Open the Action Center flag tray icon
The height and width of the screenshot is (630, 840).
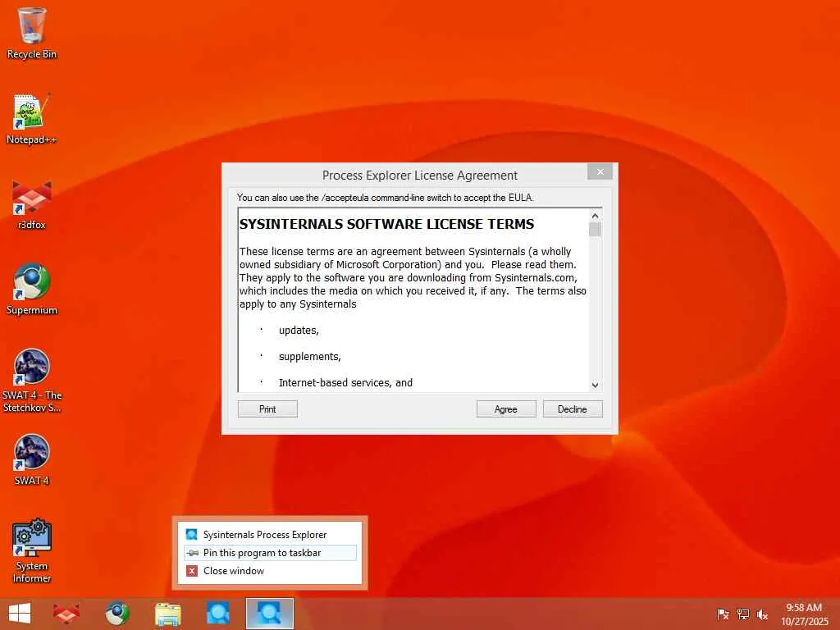click(x=723, y=614)
